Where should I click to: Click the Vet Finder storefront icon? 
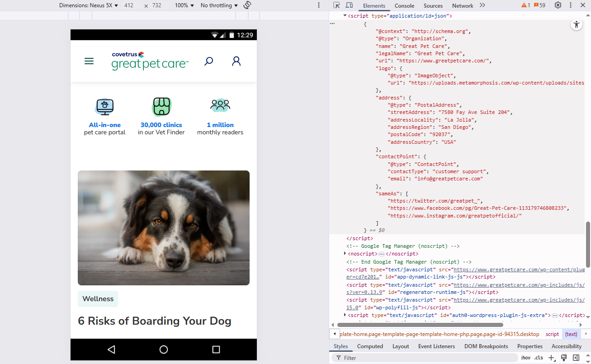pos(161,107)
